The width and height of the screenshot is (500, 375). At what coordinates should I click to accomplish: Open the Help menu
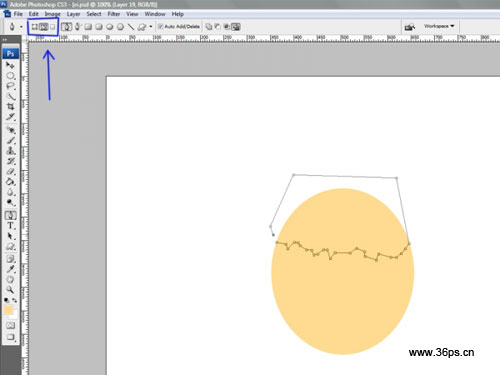pos(178,14)
